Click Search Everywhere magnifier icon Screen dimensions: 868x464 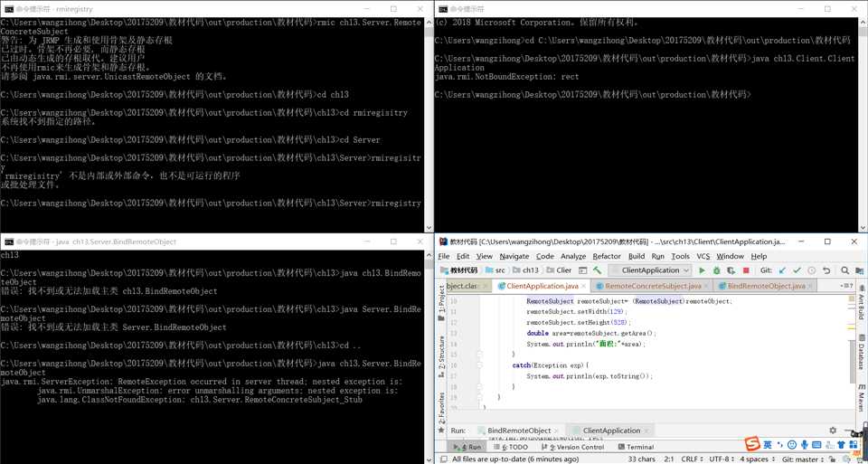coord(844,270)
